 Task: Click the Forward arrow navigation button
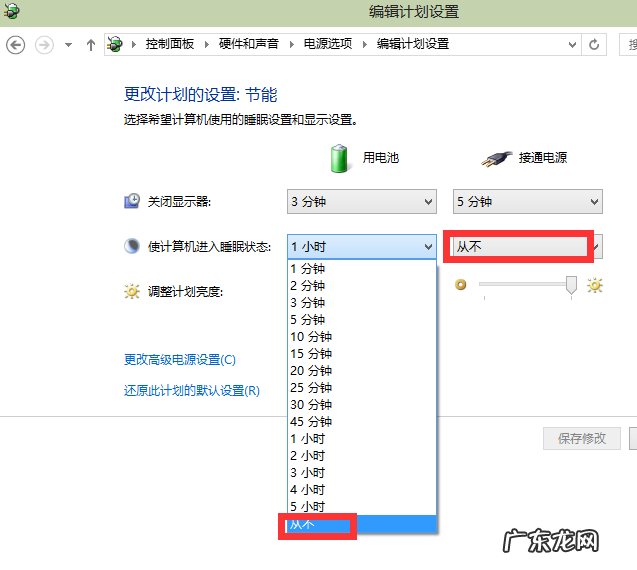tap(44, 45)
